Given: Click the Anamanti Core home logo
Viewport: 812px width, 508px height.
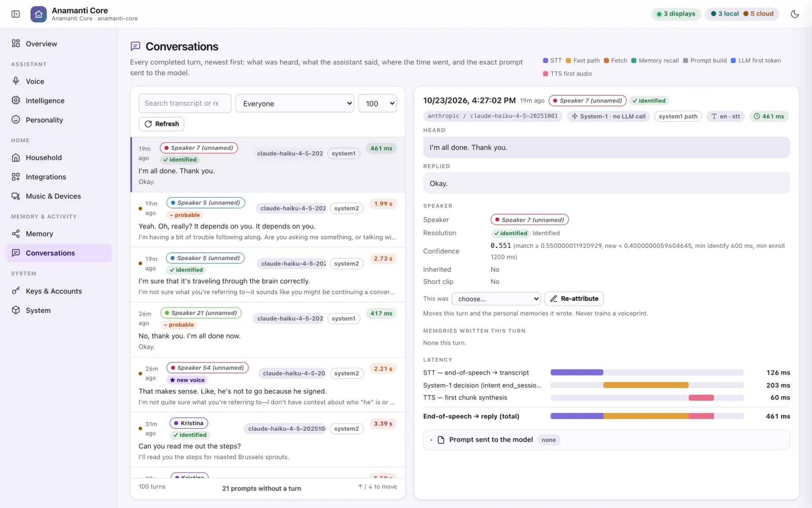Looking at the screenshot, I should pyautogui.click(x=39, y=14).
